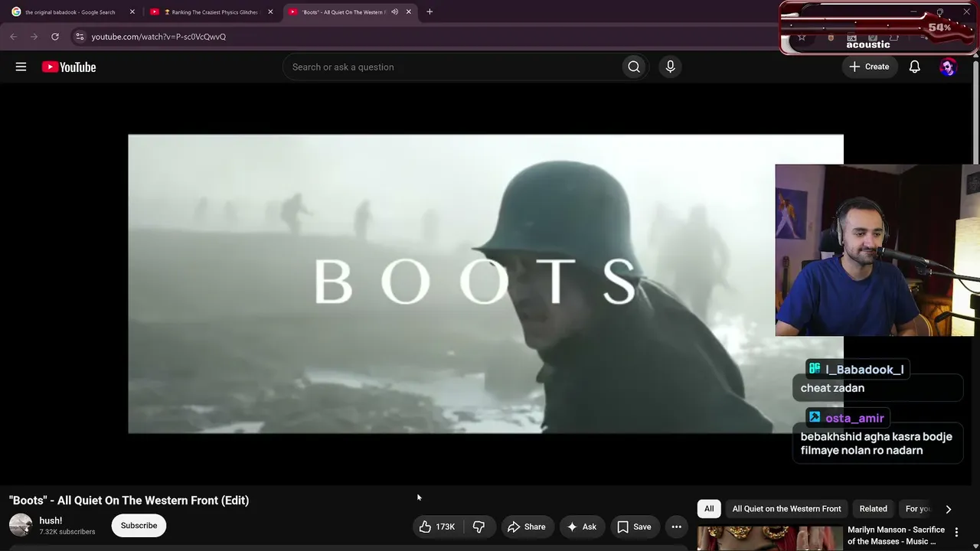Open the Ask button
This screenshot has height=551, width=980.
pos(581,527)
